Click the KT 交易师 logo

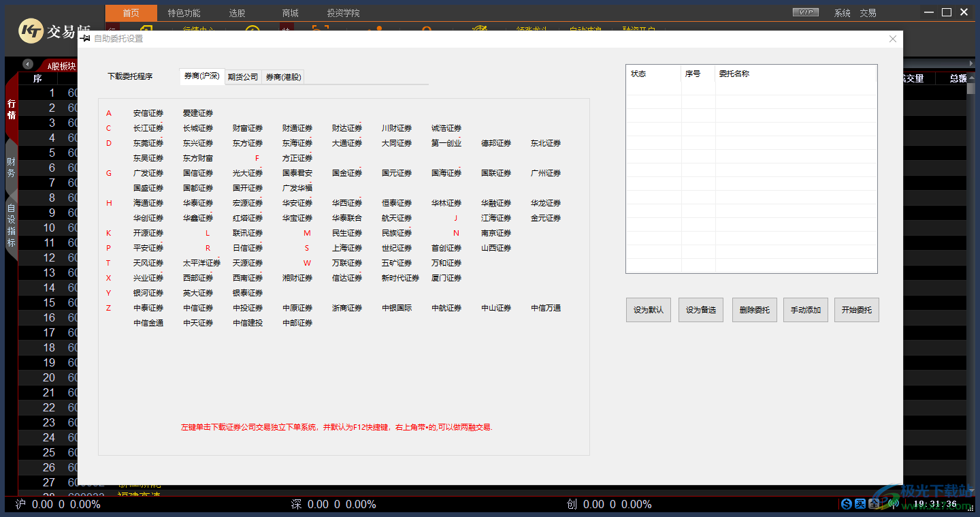[56, 31]
